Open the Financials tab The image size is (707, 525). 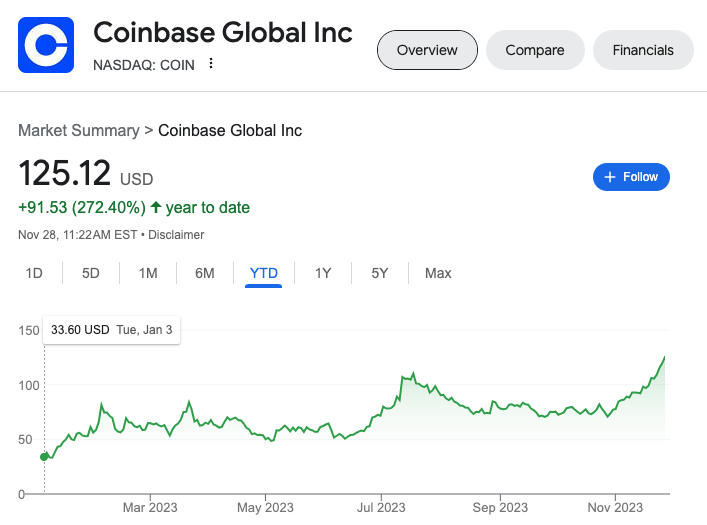click(643, 50)
